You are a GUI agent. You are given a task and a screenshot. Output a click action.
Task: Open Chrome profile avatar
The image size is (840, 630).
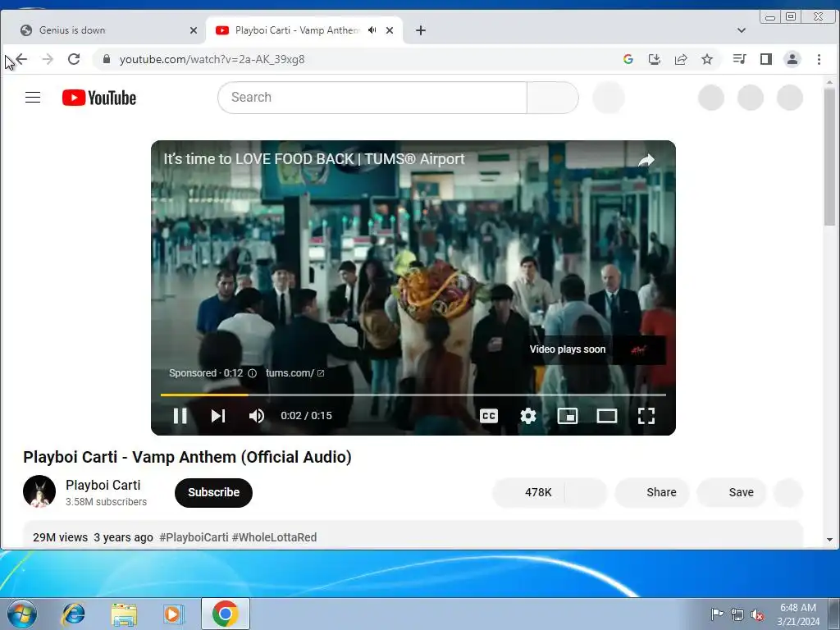pyautogui.click(x=792, y=59)
